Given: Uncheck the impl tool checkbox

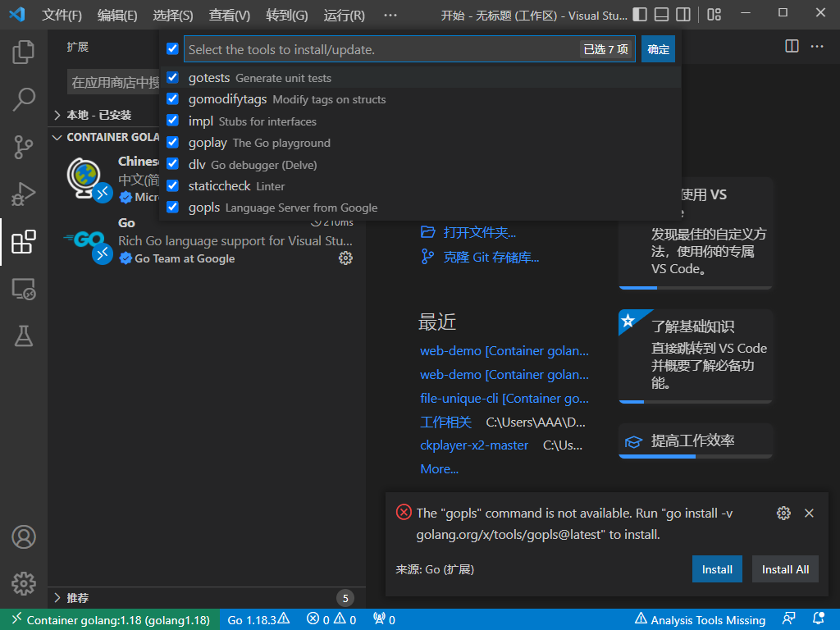Looking at the screenshot, I should pyautogui.click(x=172, y=121).
